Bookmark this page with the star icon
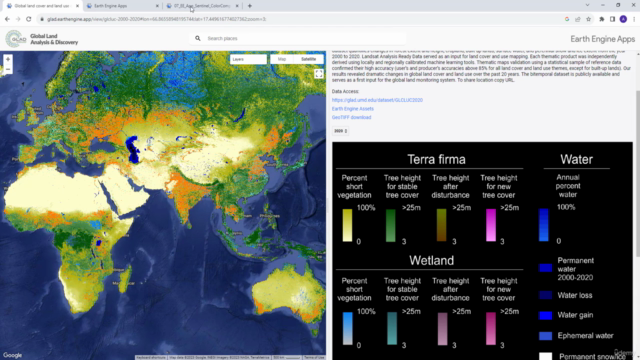Screen dimensions: 640x360 point(589,19)
